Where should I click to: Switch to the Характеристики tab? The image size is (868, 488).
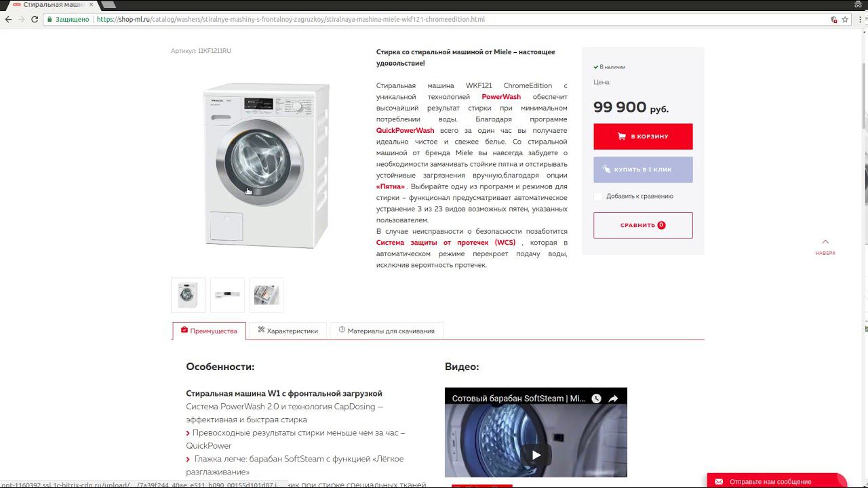tap(288, 331)
